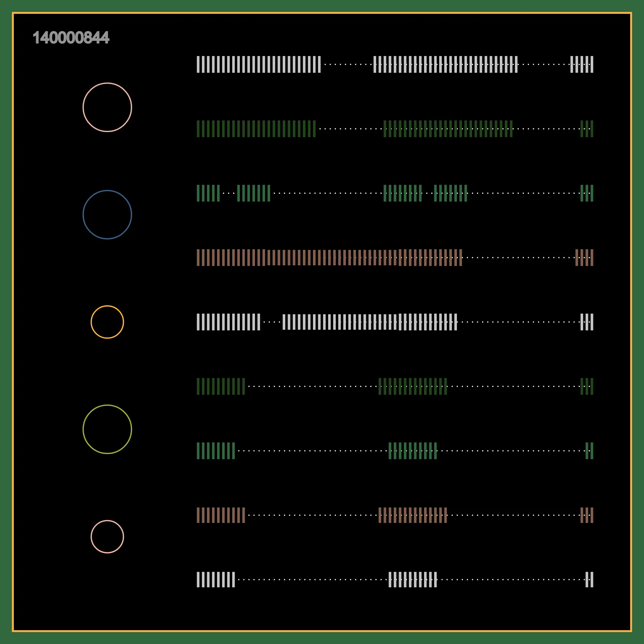This screenshot has height=644, width=644.
Task: Click the small pink circle at bottom
Action: point(107,537)
